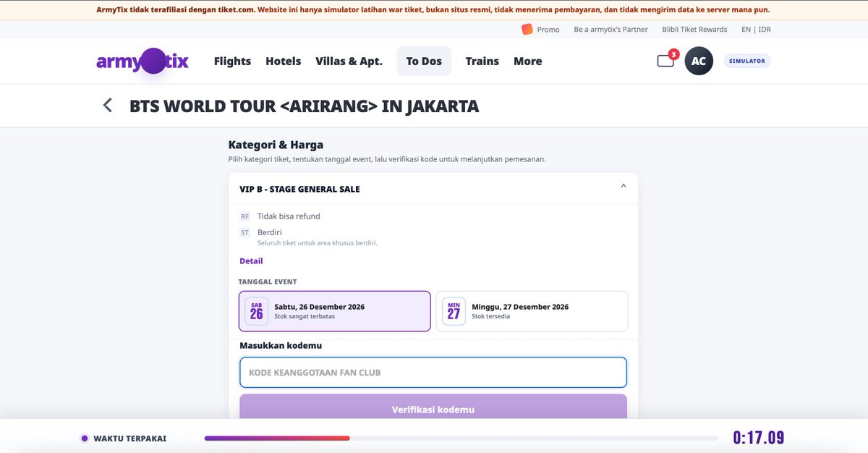Open the EN | IDR language selector
Viewport: 868px width, 453px height.
[756, 30]
